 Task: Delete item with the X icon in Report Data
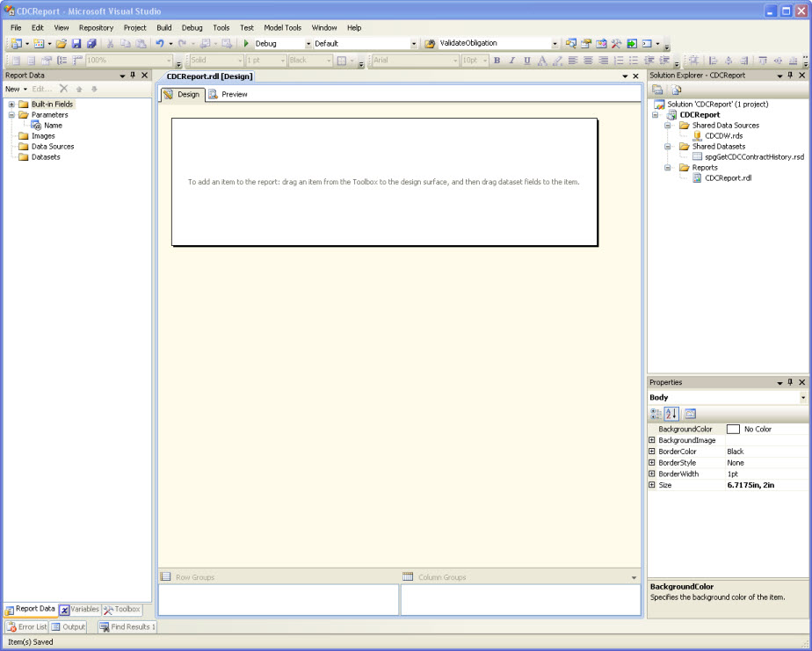[x=63, y=89]
